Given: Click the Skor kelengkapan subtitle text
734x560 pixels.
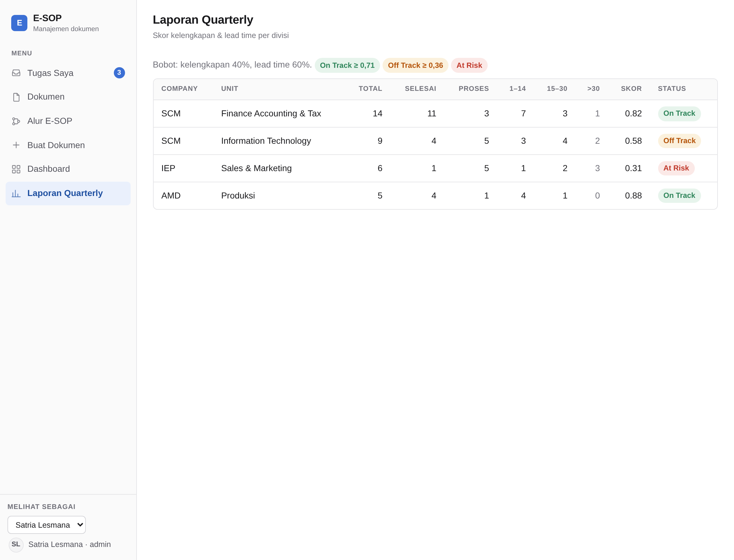Looking at the screenshot, I should click(x=221, y=35).
